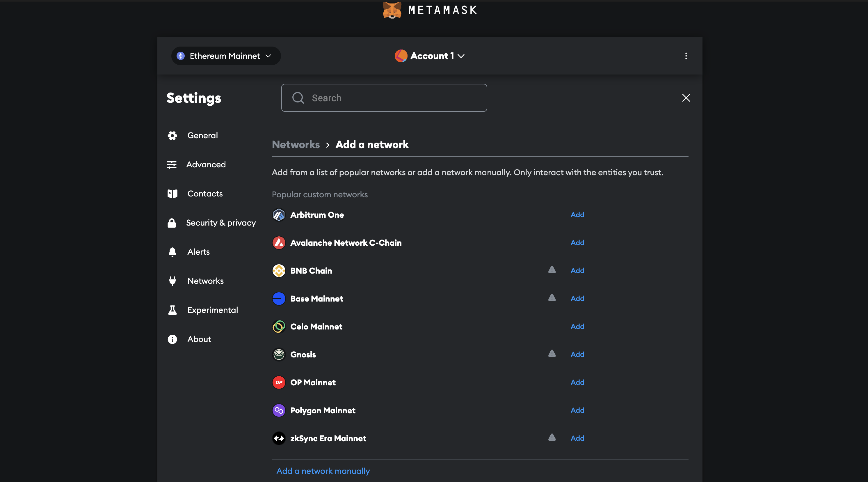The image size is (868, 482).
Task: Open the Alerts settings section
Action: pos(198,251)
